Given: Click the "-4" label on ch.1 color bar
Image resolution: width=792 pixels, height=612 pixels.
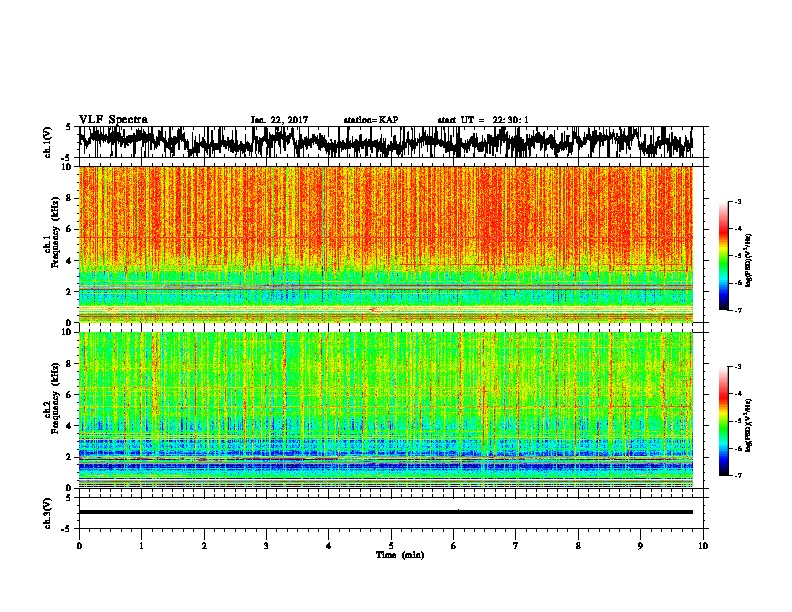Looking at the screenshot, I should click(738, 229).
